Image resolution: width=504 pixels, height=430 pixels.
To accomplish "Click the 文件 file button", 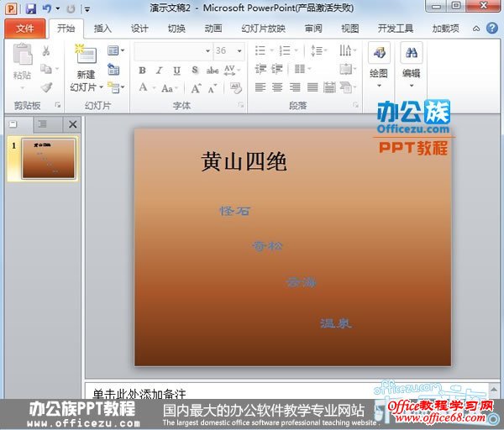I will [x=25, y=28].
